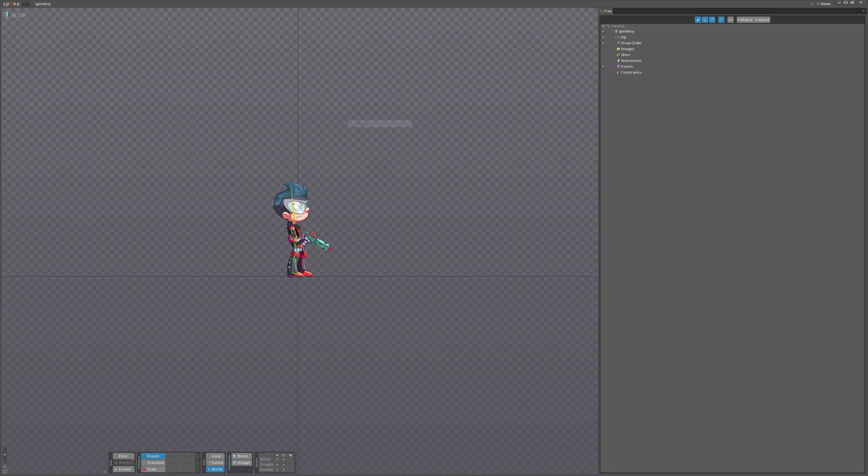This screenshot has height=476, width=868.
Task: Click the SETUP mode figure icon
Action: (7, 15)
